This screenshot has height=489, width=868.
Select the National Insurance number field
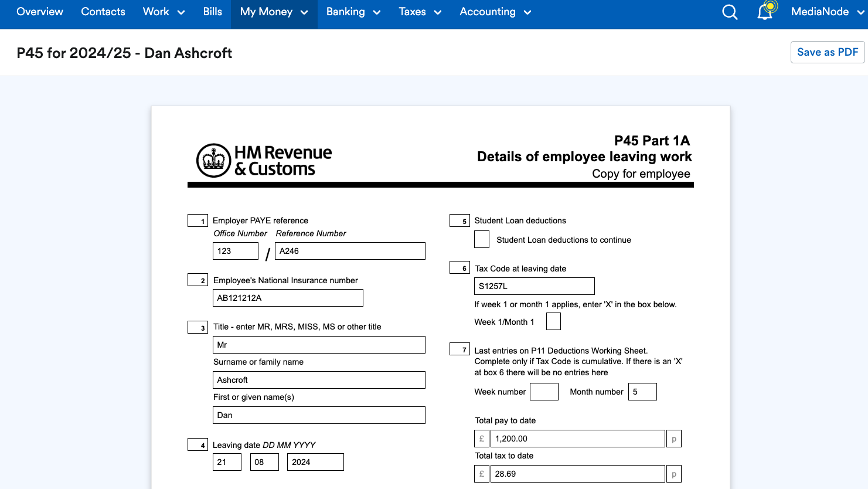pyautogui.click(x=288, y=298)
